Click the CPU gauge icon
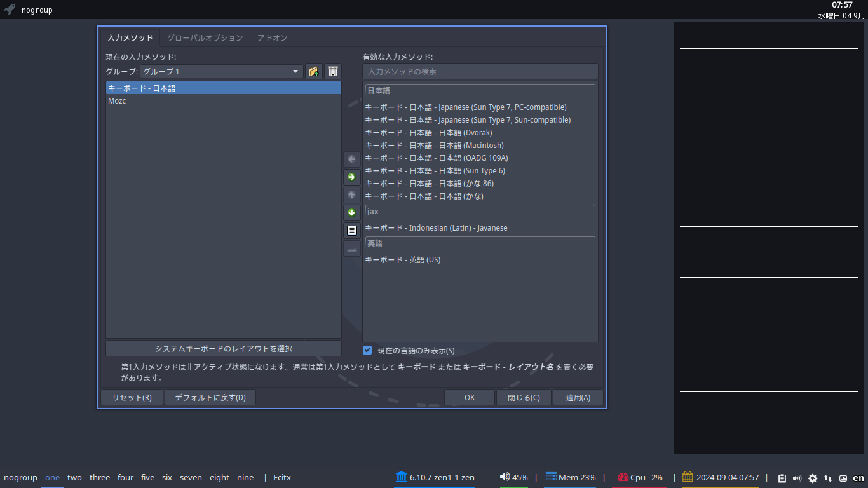Viewport: 868px width, 488px height. point(623,477)
